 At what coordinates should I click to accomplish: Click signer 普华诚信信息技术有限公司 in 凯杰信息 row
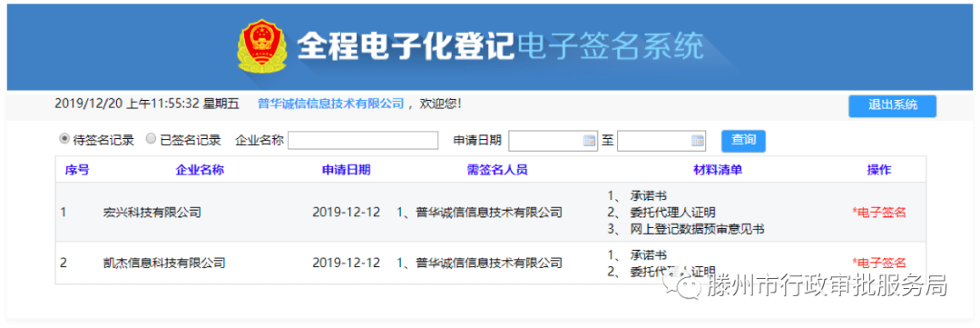click(489, 263)
